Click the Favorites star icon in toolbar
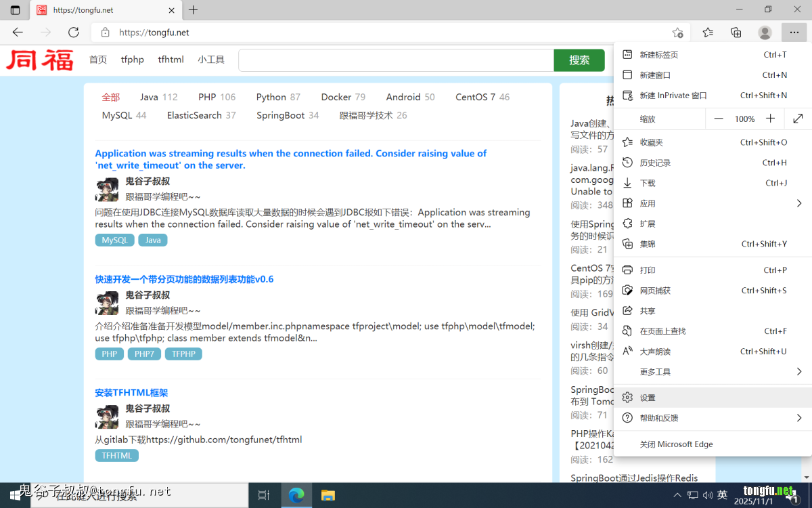812x508 pixels. click(708, 33)
